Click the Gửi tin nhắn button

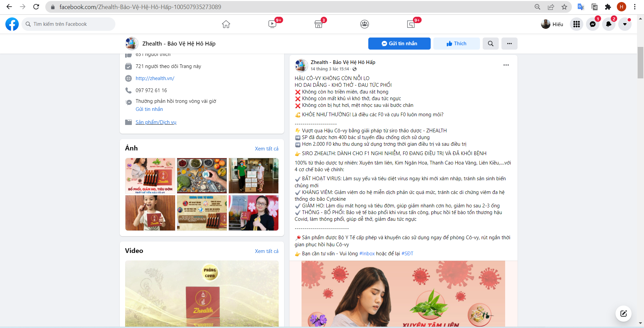(399, 44)
